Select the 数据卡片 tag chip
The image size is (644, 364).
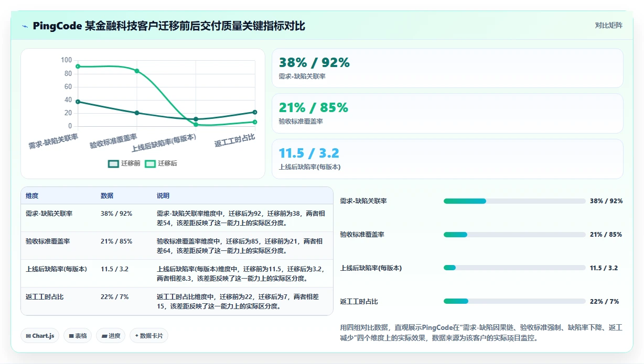tap(149, 336)
